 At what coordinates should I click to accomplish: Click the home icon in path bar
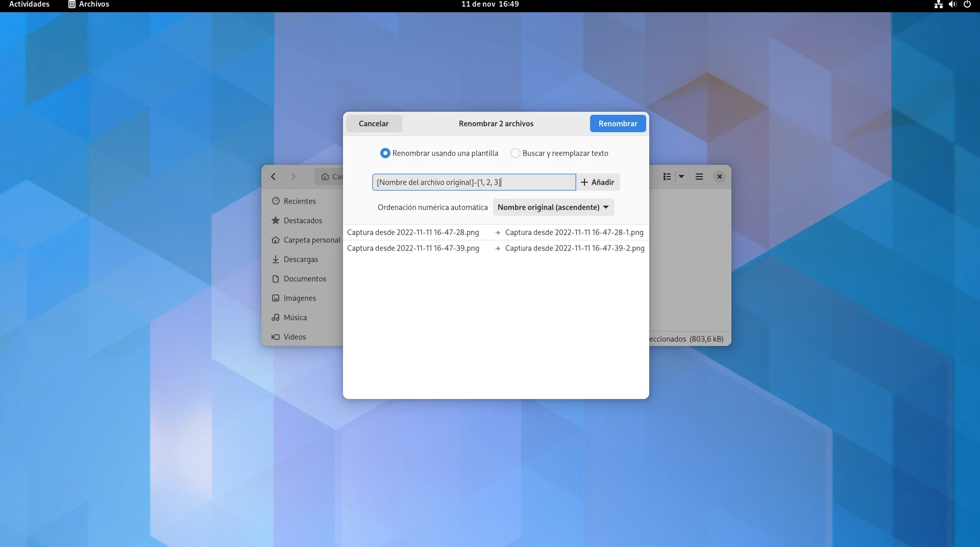click(x=325, y=177)
